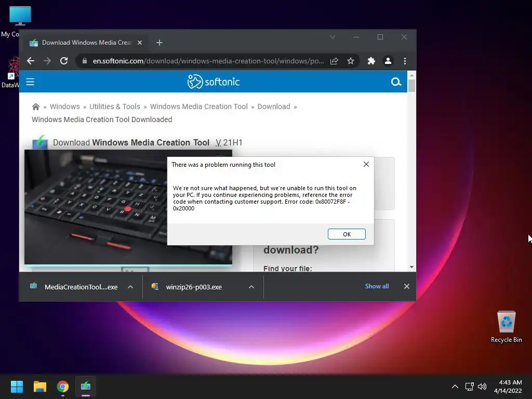Open the Windows Start menu
Screen dimensions: 532x399
17,387
